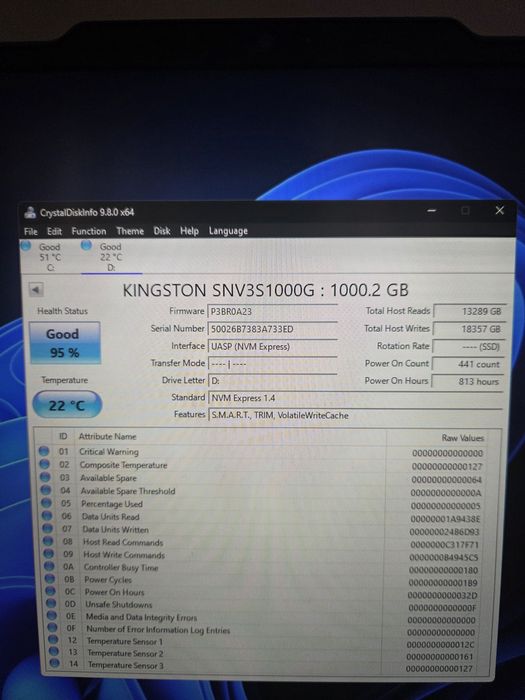This screenshot has height=700, width=525.
Task: Click the status icon for Critical Warning
Action: pyautogui.click(x=44, y=451)
